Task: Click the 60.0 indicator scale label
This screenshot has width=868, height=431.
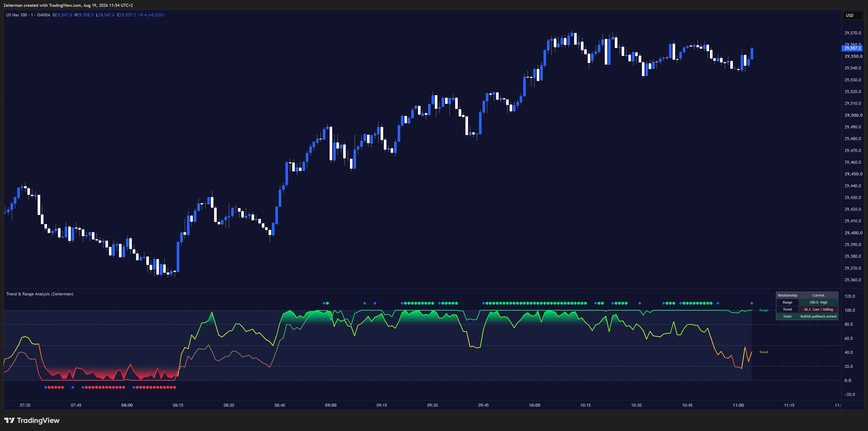Action: coord(848,338)
